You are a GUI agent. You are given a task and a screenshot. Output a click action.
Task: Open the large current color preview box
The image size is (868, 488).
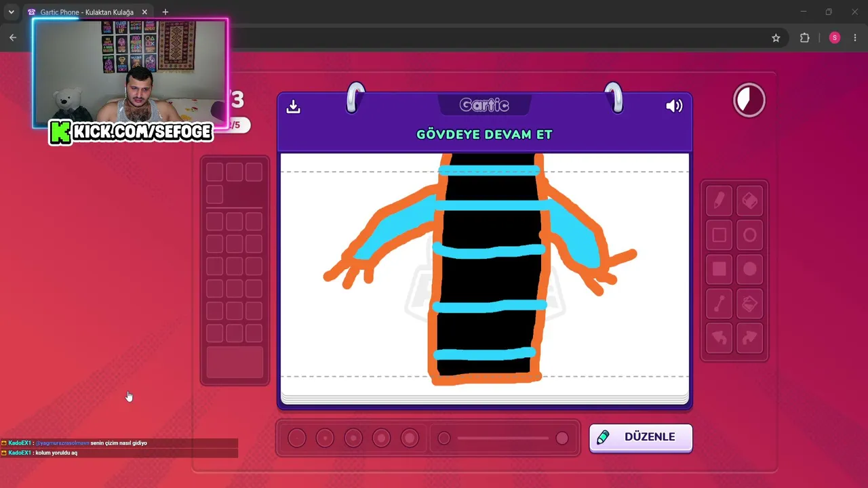[235, 363]
